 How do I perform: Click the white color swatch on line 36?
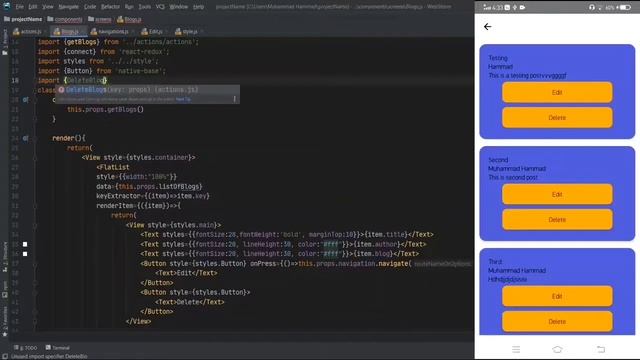[25, 254]
